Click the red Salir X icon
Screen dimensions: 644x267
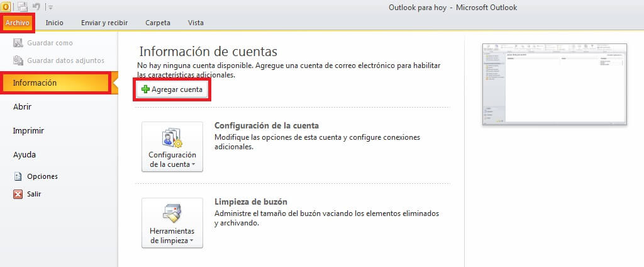point(18,194)
